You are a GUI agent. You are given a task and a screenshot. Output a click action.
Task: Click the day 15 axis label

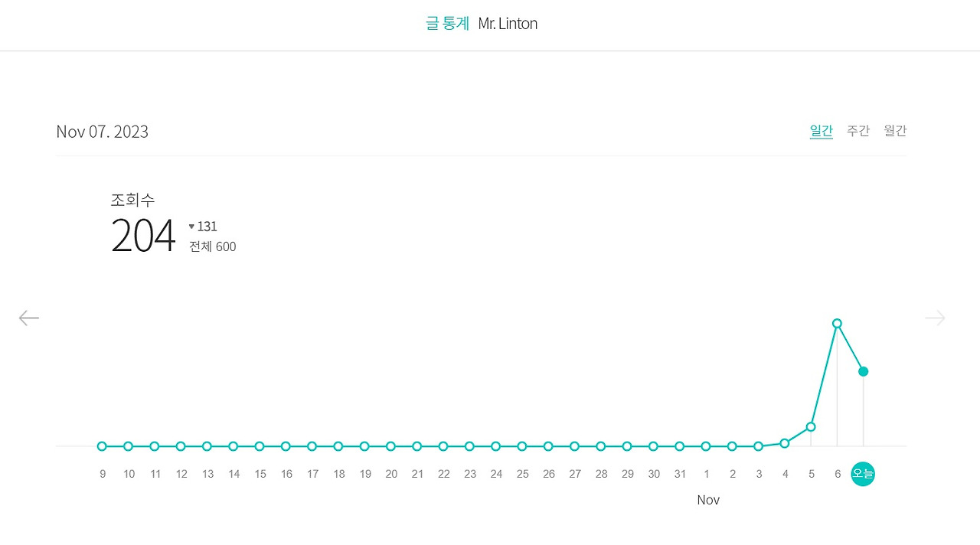click(x=260, y=474)
